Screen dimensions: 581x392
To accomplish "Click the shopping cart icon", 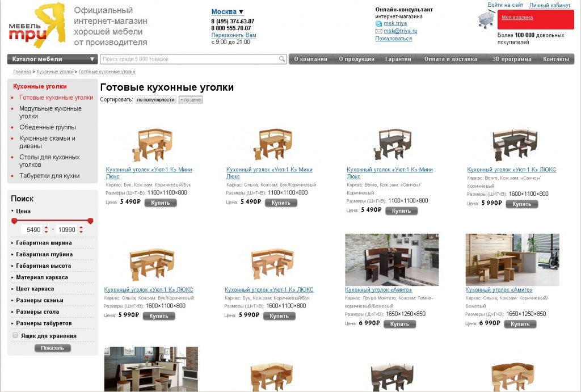I will coord(486,19).
